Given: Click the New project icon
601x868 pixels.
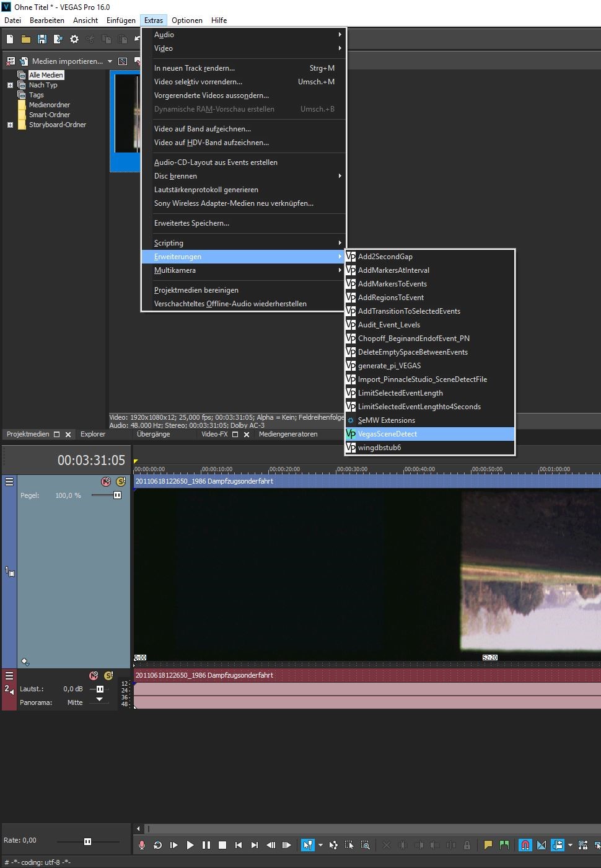Looking at the screenshot, I should [10, 39].
